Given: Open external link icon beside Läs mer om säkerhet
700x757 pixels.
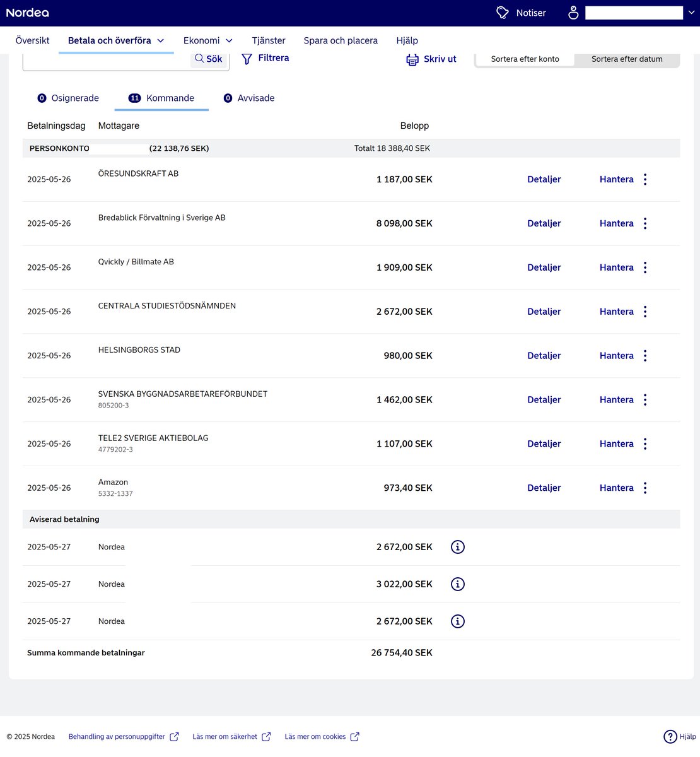Looking at the screenshot, I should click(266, 737).
